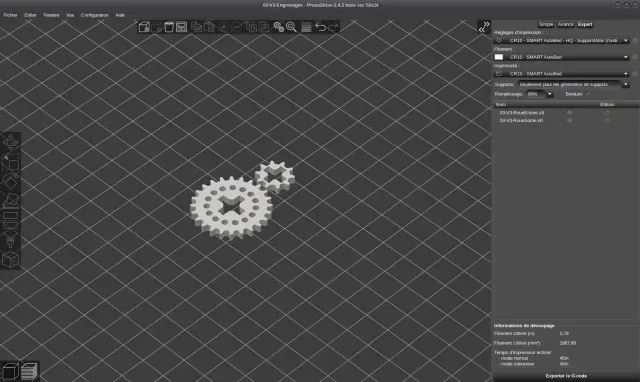This screenshot has width=640, height=382.
Task: Switch to 3D editor view cube
Action: [11, 371]
